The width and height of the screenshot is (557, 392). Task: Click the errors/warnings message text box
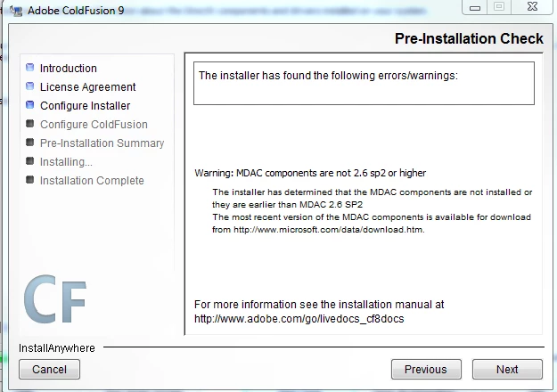click(x=364, y=84)
